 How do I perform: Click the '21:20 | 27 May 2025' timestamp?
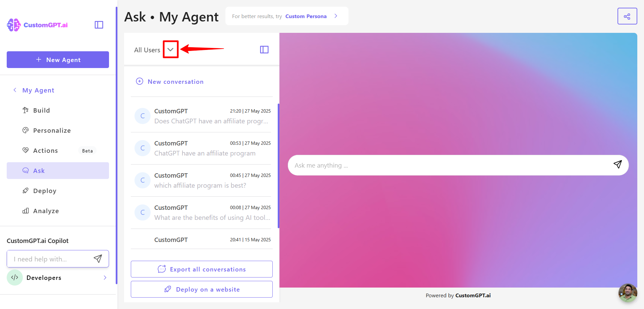pyautogui.click(x=250, y=111)
